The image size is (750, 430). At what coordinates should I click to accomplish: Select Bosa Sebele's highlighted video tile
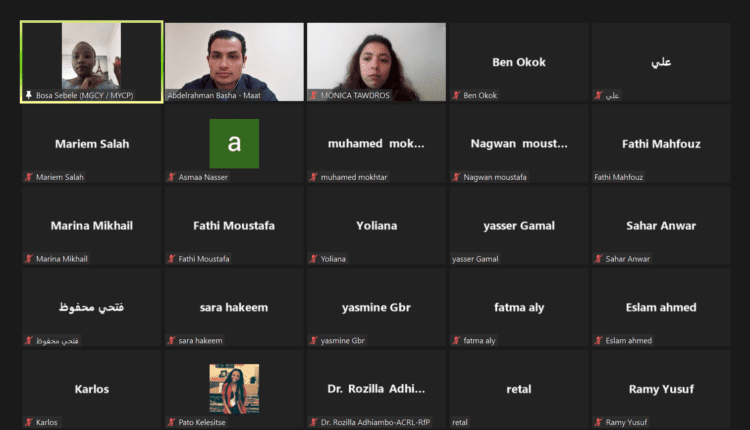91,62
